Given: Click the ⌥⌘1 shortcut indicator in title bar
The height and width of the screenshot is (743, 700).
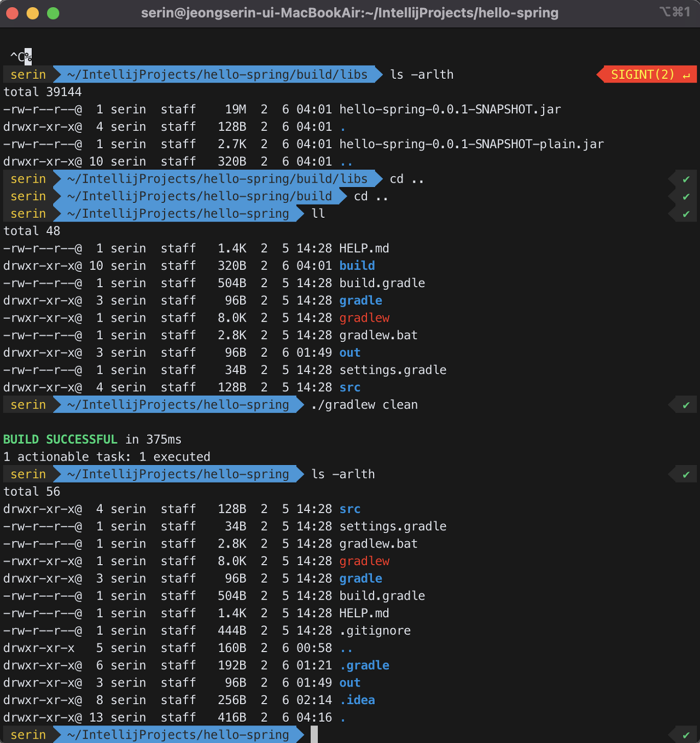Looking at the screenshot, I should (x=675, y=12).
